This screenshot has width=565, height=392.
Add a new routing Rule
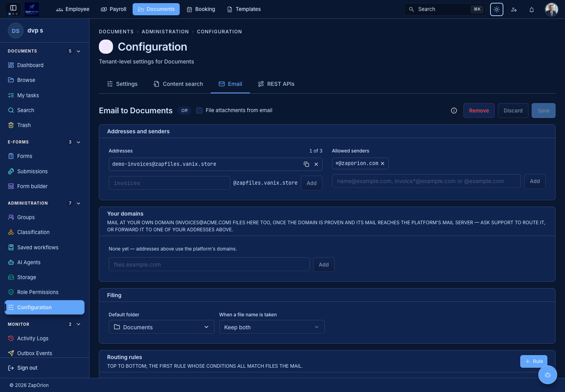534,361
